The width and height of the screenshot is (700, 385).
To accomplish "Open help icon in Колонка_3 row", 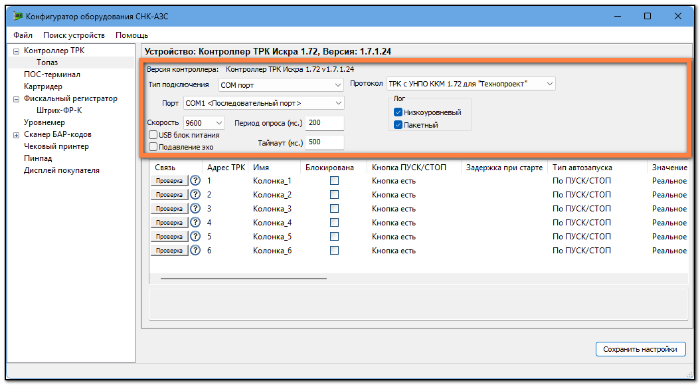I will click(195, 208).
